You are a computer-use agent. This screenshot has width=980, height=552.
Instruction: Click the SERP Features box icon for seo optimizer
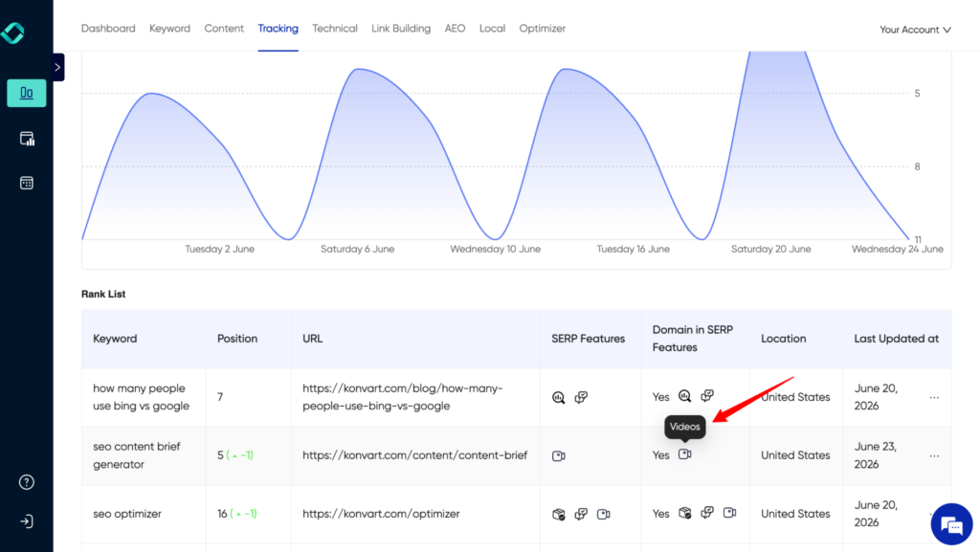(559, 514)
